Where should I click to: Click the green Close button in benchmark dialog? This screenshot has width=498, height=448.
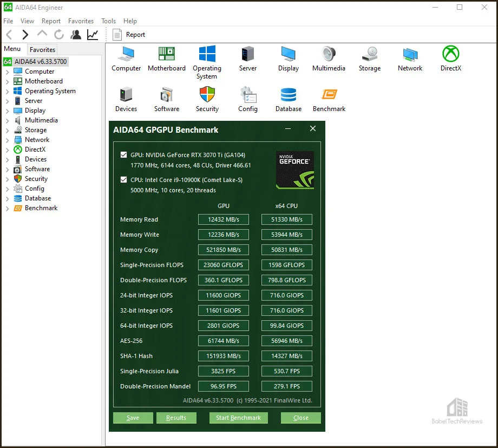[301, 418]
